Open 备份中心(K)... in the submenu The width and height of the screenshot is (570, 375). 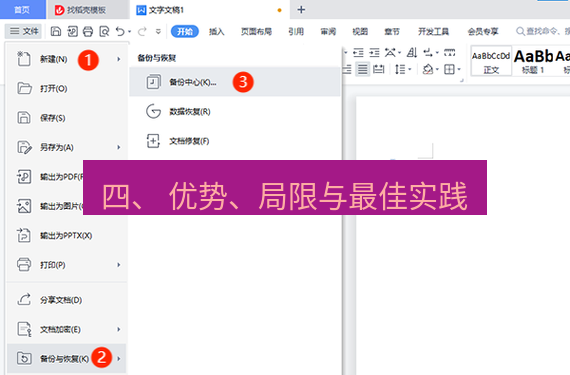[x=235, y=82]
